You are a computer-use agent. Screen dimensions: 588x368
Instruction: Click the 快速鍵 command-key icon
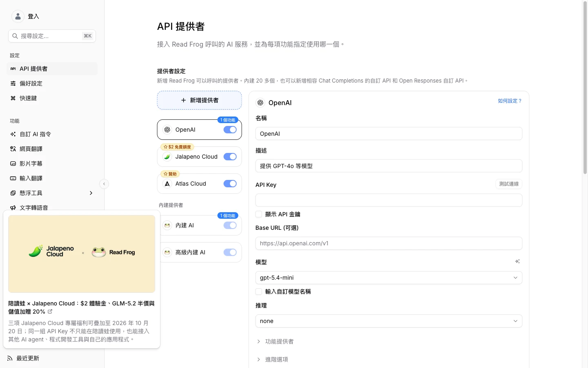(x=13, y=98)
